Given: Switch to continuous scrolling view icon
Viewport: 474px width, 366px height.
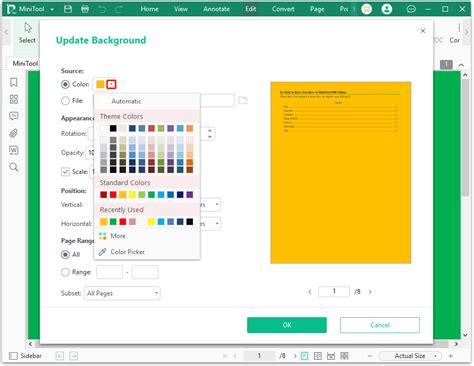Looking at the screenshot, I should coord(331,356).
